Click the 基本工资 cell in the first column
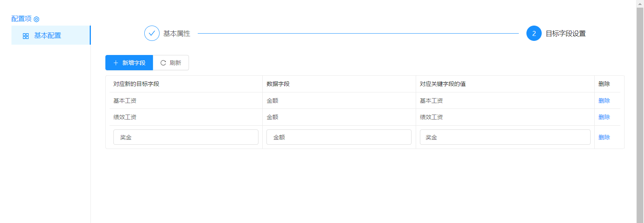 coord(125,101)
